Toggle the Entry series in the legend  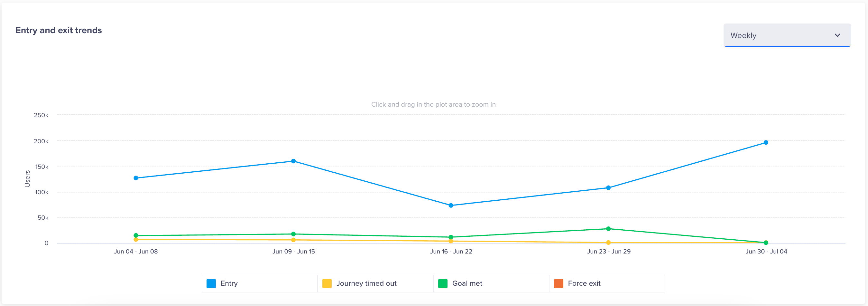(228, 283)
